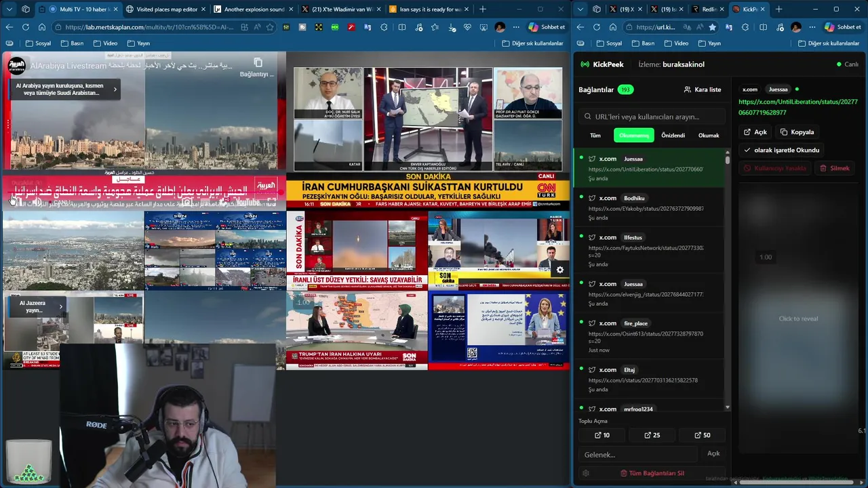Image resolution: width=868 pixels, height=488 pixels.
Task: Switch to 'Another explosion sound' tab
Action: coord(252,9)
